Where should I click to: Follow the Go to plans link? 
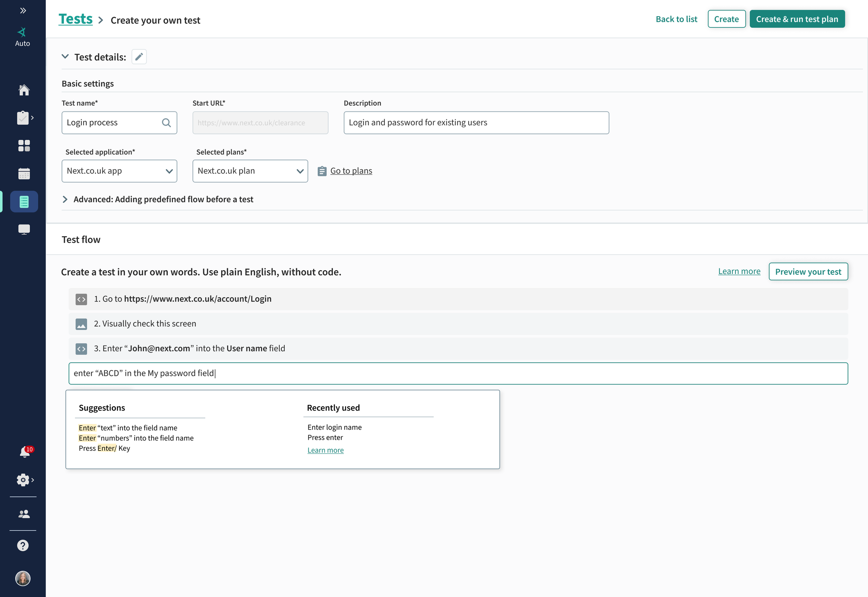coord(351,171)
